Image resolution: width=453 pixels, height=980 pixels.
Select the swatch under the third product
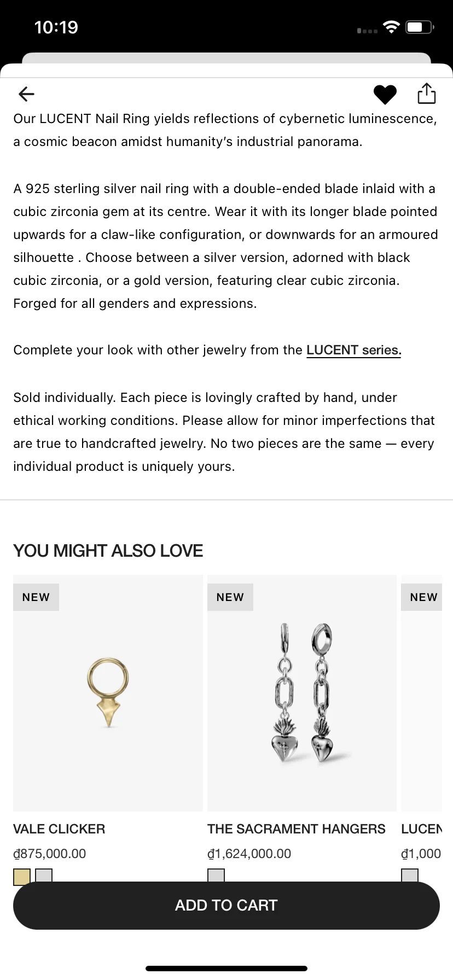(x=410, y=876)
